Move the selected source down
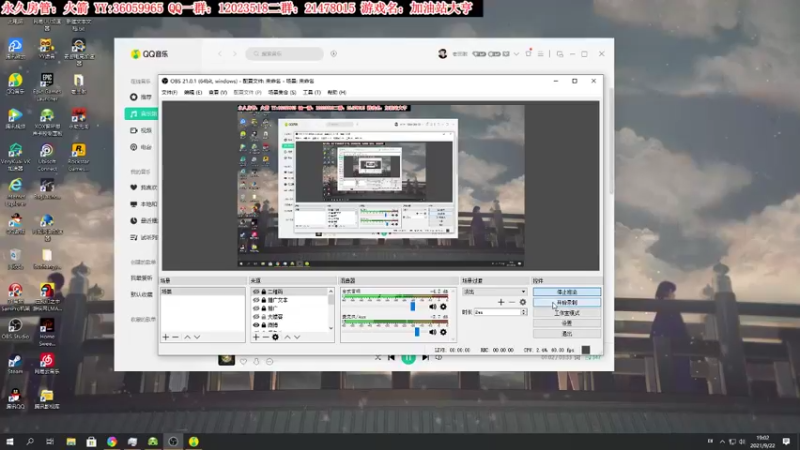This screenshot has height=450, width=800. tap(297, 337)
